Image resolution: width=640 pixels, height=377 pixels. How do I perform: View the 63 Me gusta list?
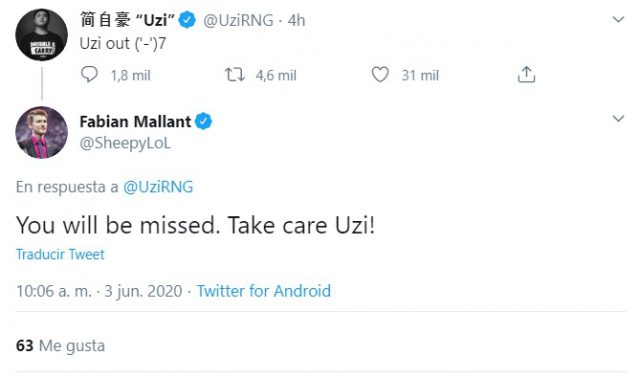(60, 346)
